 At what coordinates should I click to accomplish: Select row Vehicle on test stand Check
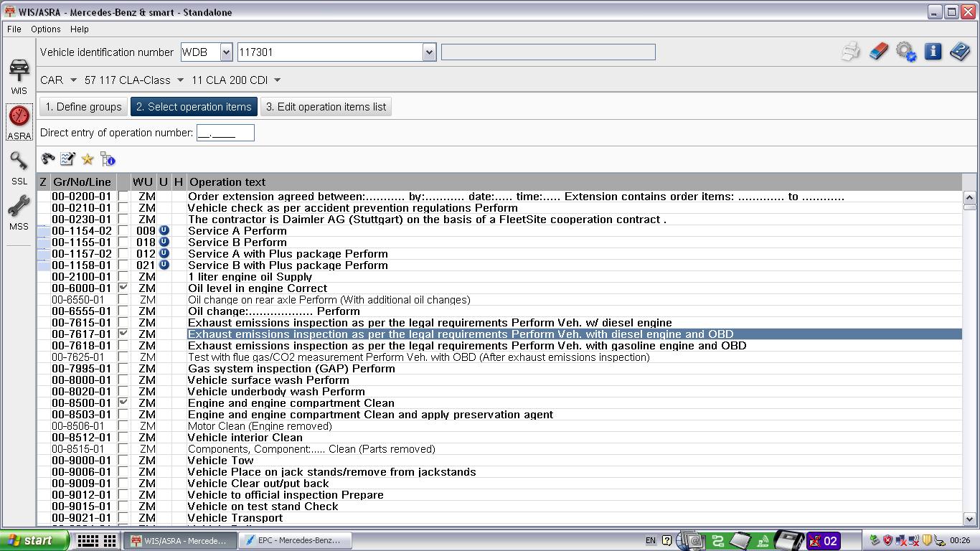pyautogui.click(x=499, y=506)
